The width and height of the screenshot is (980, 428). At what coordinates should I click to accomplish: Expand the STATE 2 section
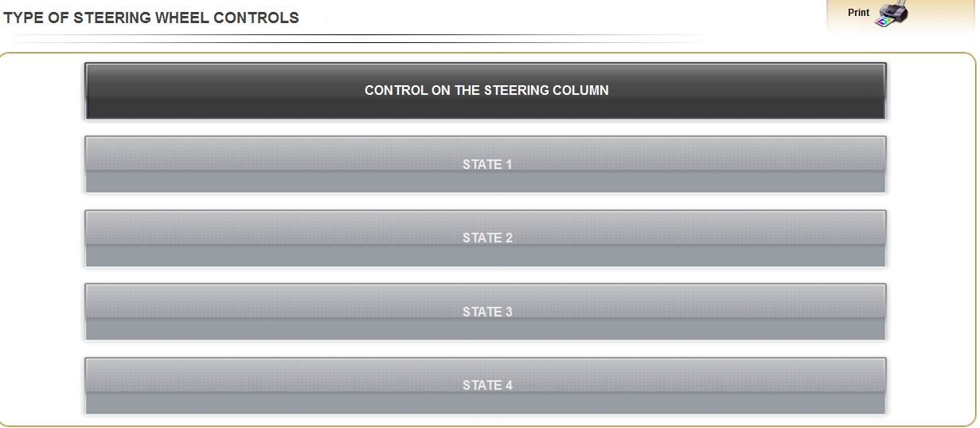point(486,238)
